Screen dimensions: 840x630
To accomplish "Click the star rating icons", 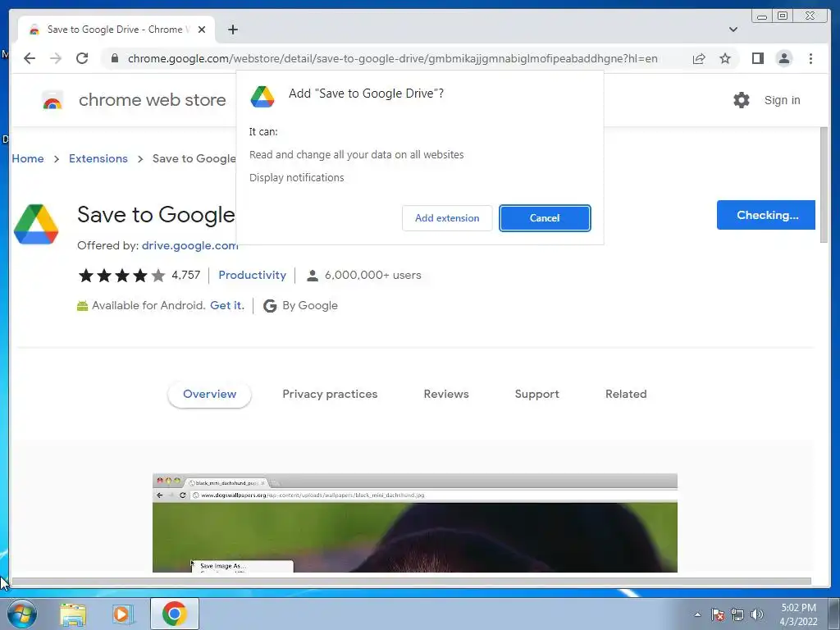I will 121,276.
